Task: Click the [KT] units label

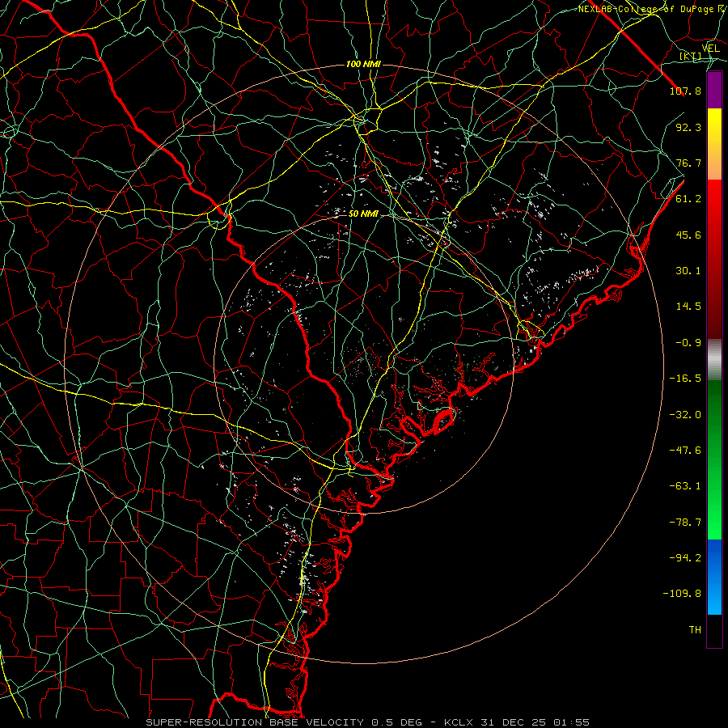Action: coord(691,57)
